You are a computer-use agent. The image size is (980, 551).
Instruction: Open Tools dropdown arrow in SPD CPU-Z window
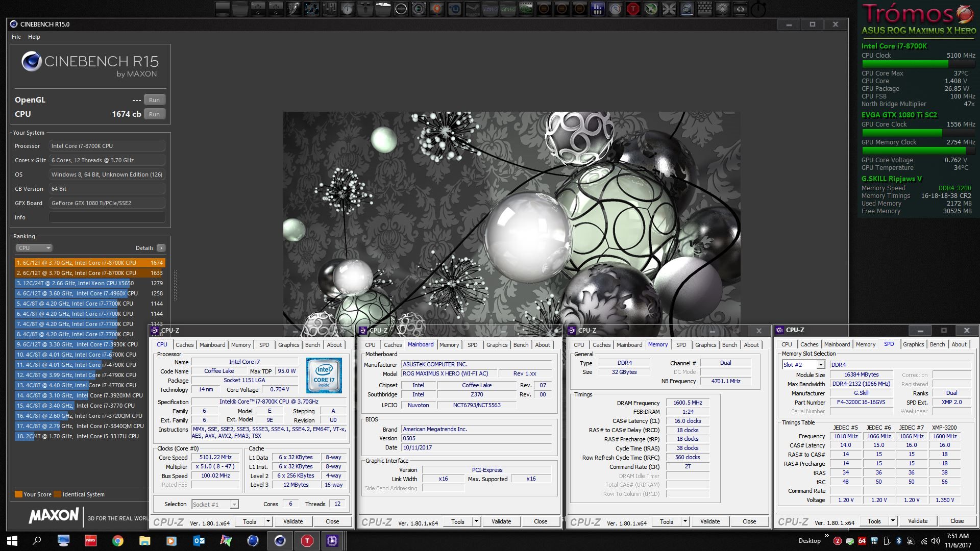[x=893, y=521]
